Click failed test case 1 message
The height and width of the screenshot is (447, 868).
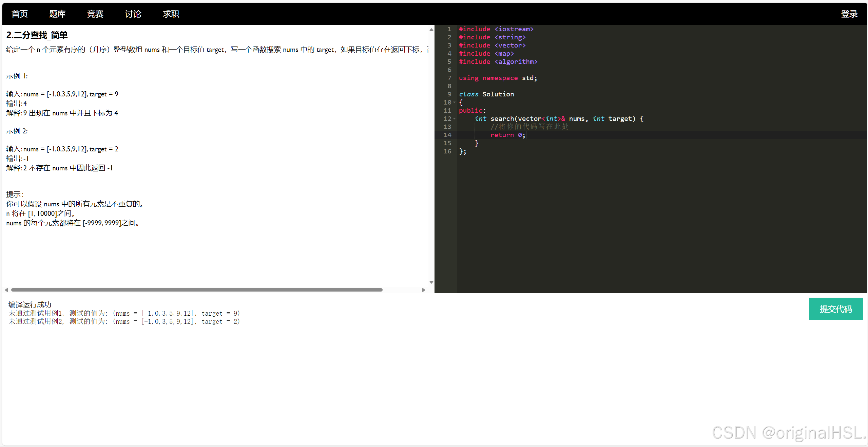124,313
